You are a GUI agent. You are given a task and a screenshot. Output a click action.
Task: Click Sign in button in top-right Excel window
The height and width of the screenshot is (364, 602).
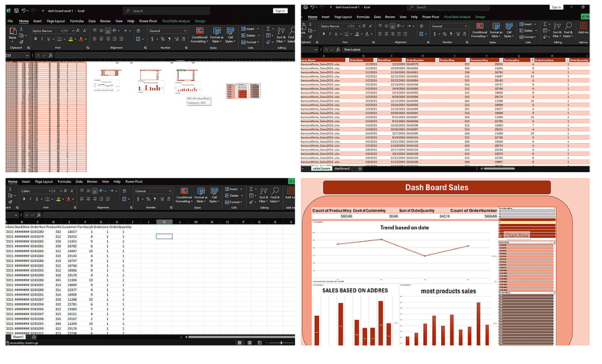tap(556, 7)
